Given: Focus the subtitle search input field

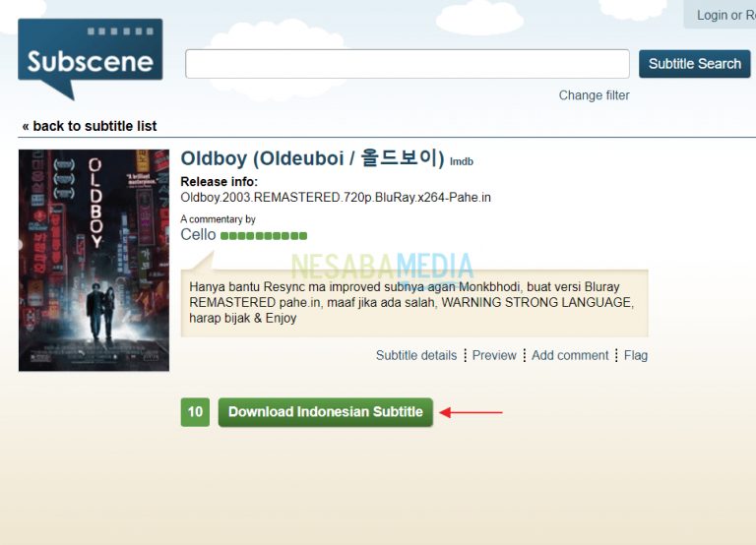Looking at the screenshot, I should tap(407, 64).
